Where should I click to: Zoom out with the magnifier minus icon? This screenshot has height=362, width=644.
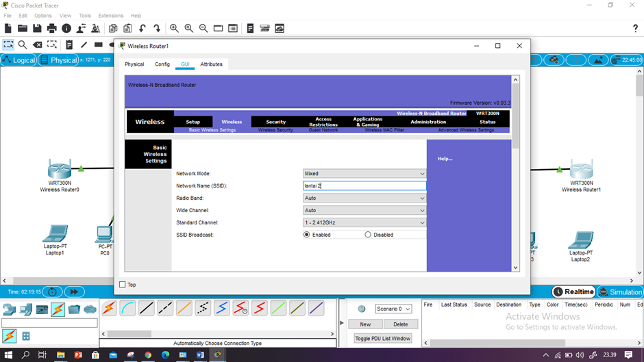coord(203,28)
